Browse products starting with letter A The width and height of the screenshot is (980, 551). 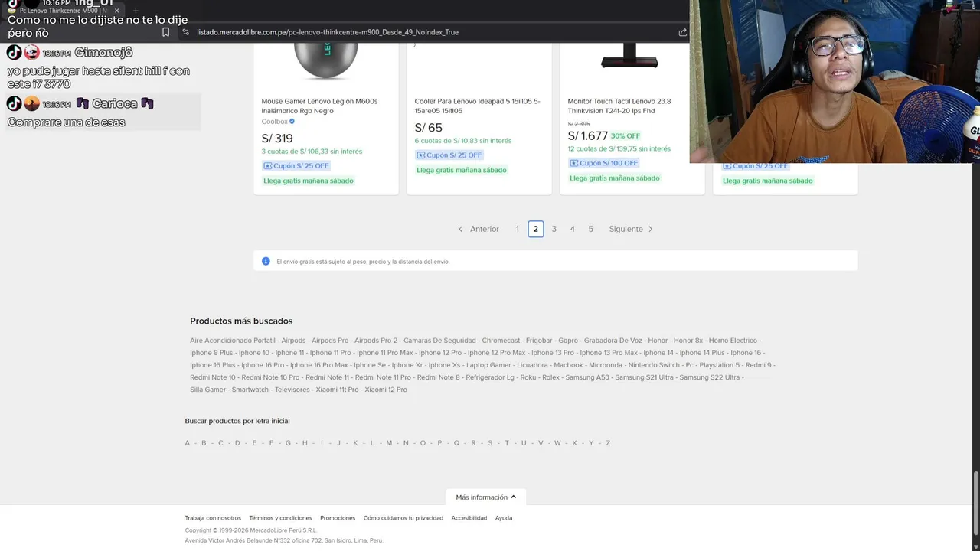(x=187, y=443)
